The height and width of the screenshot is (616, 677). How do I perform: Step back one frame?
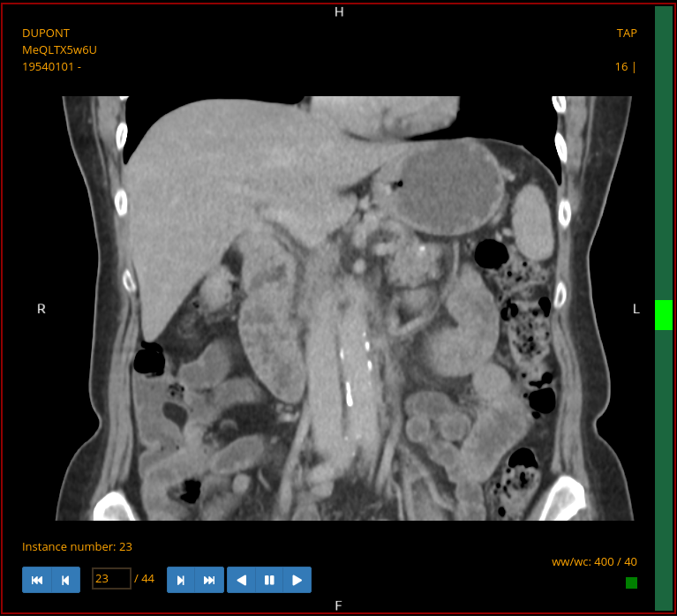(x=65, y=580)
